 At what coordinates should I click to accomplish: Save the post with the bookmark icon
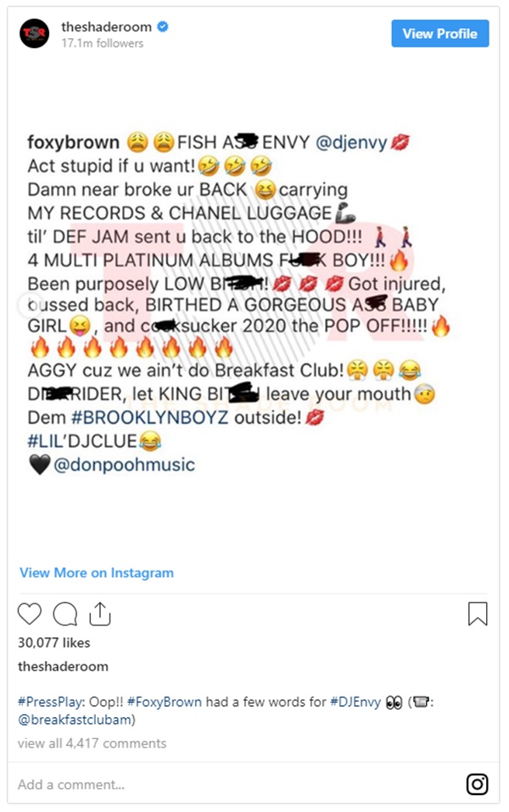[x=478, y=614]
